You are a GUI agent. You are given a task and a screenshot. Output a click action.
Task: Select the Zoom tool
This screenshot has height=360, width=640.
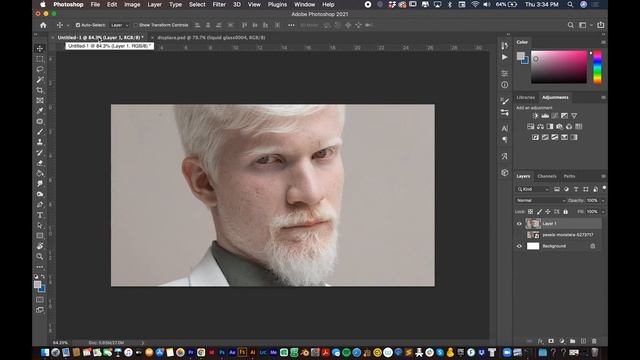[x=40, y=256]
